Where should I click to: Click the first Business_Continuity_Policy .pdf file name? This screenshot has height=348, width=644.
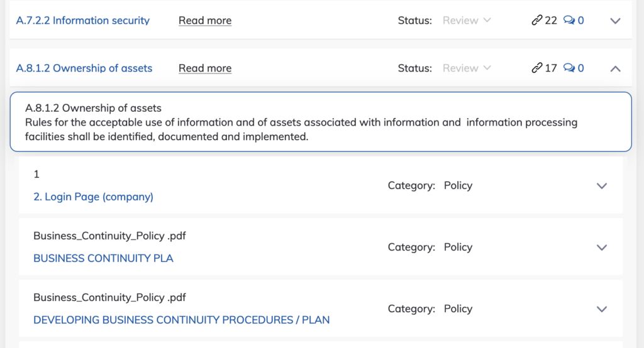pos(109,236)
